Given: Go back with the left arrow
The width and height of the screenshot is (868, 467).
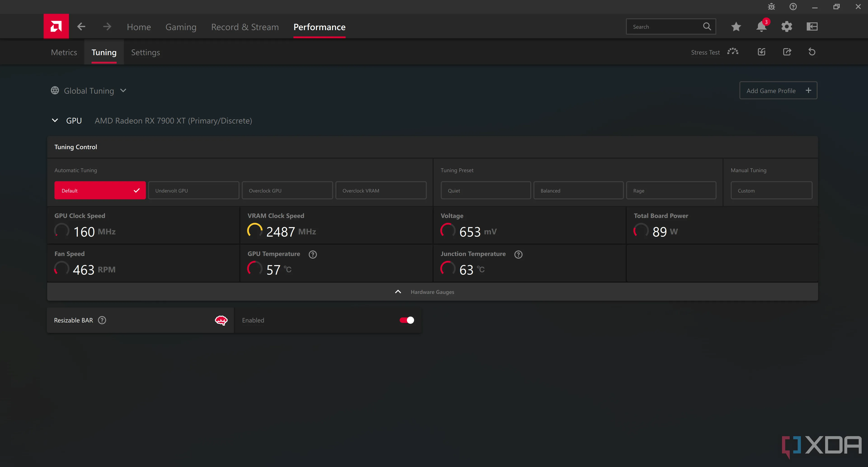Looking at the screenshot, I should pyautogui.click(x=81, y=27).
